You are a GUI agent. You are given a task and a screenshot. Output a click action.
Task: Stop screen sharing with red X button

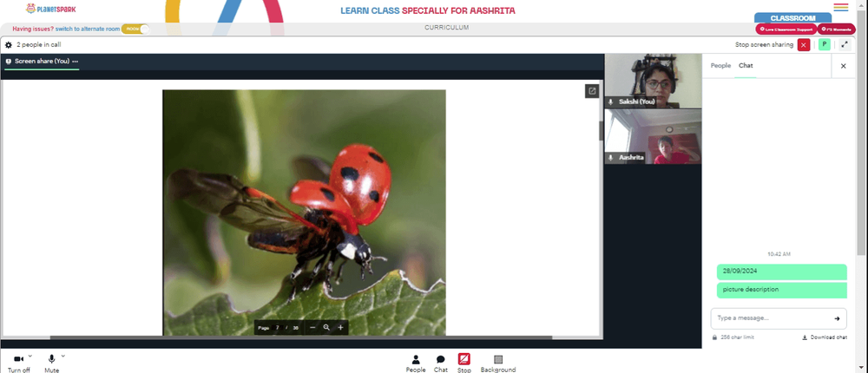point(804,45)
